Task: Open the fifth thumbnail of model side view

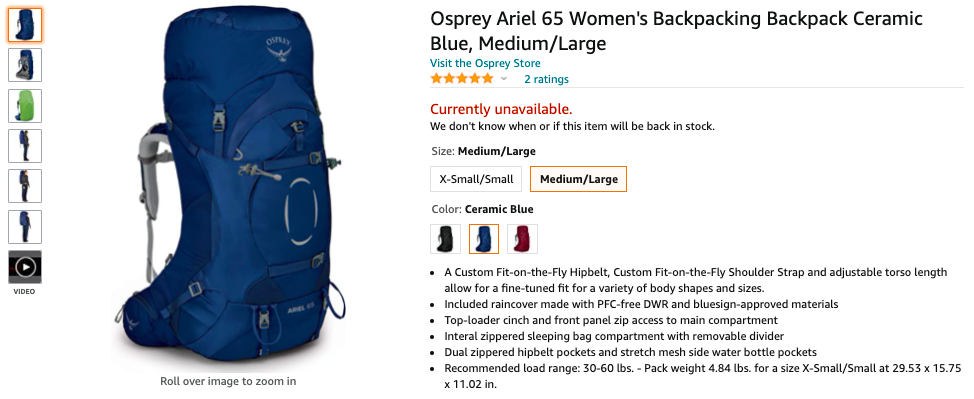Action: [x=25, y=186]
